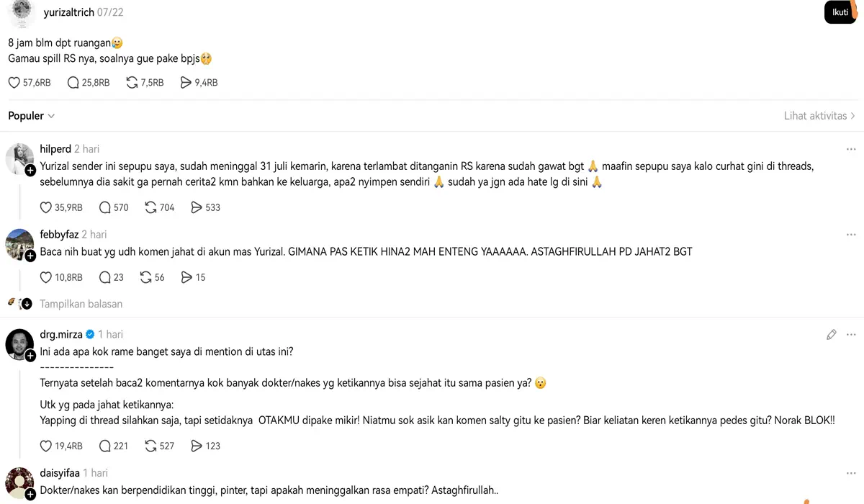Viewport: 864px width, 504px height.
Task: Follow hilperd using the plus badge on avatar
Action: point(30,171)
